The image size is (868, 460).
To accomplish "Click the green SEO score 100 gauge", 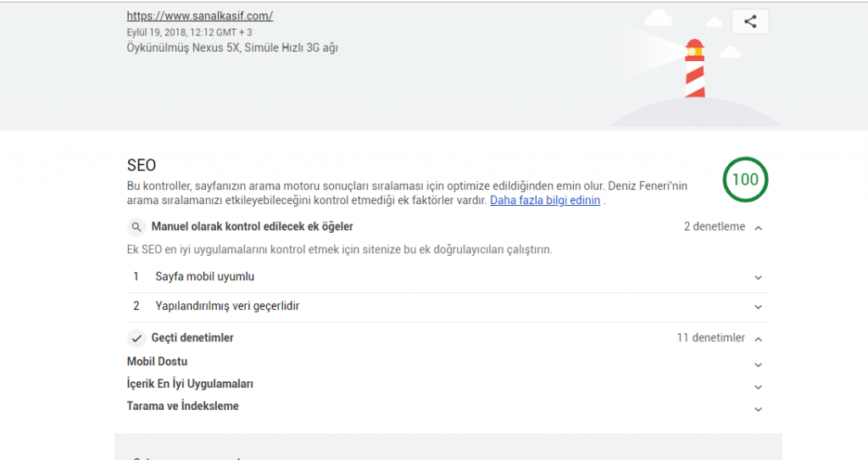I will (745, 180).
